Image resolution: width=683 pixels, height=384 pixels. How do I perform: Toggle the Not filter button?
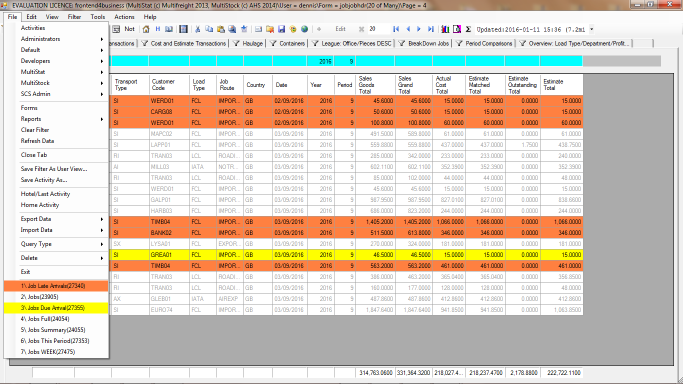(129, 29)
